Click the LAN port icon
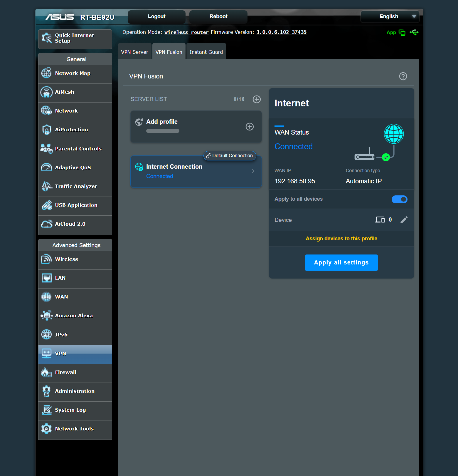458x476 pixels. pyautogui.click(x=46, y=278)
